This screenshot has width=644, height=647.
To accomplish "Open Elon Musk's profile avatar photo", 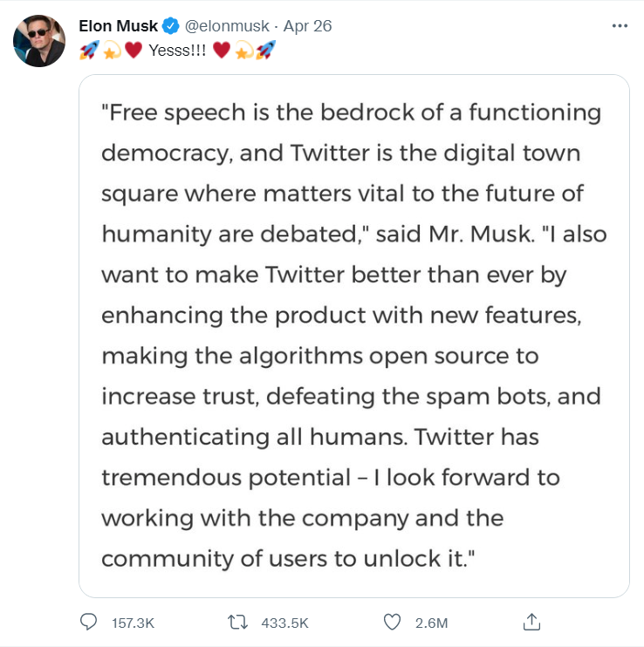I will [x=39, y=41].
